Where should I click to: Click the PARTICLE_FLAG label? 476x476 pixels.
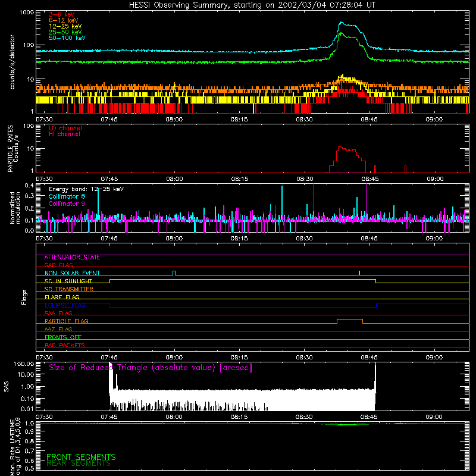67,321
